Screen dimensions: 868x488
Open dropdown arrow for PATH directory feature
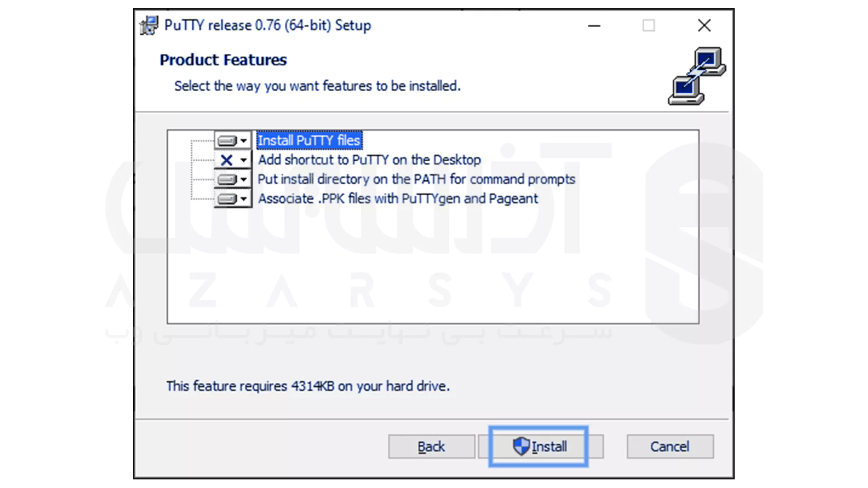[x=244, y=180]
